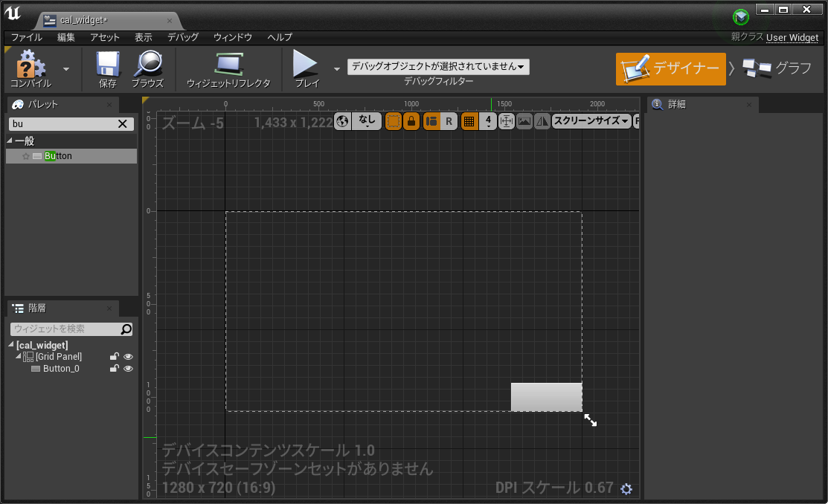
Task: Open the デバッグ menu
Action: [183, 37]
